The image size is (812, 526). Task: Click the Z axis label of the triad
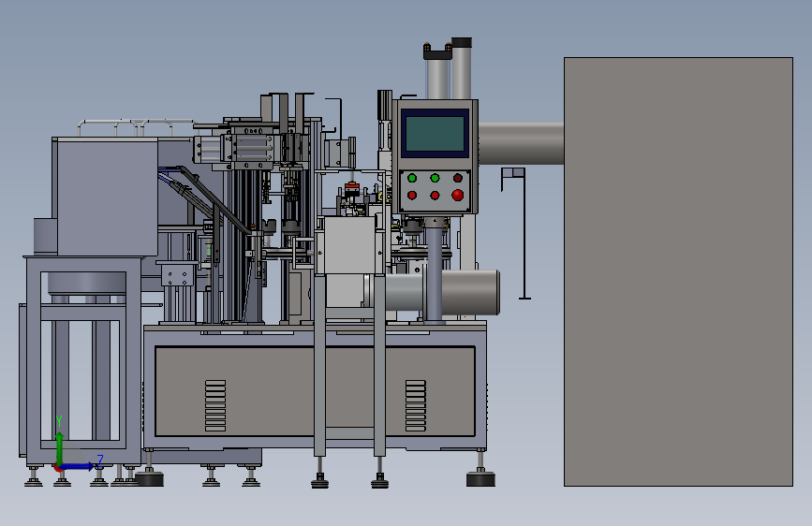[100, 460]
